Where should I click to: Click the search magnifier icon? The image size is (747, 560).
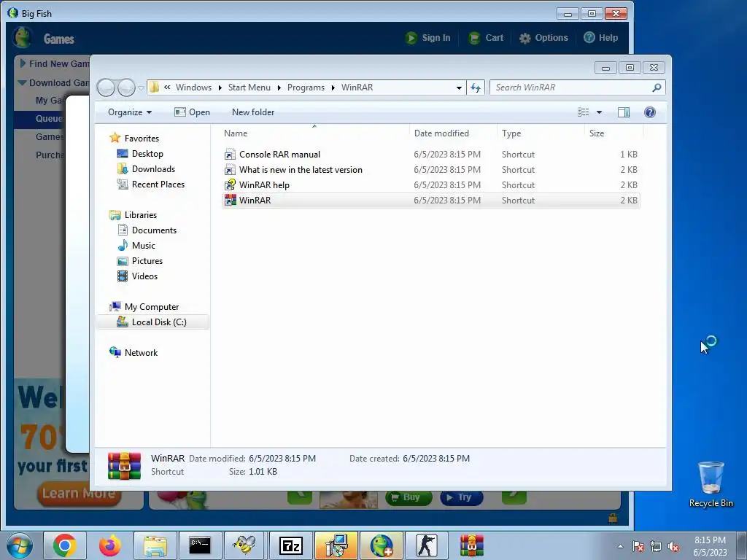pyautogui.click(x=657, y=87)
